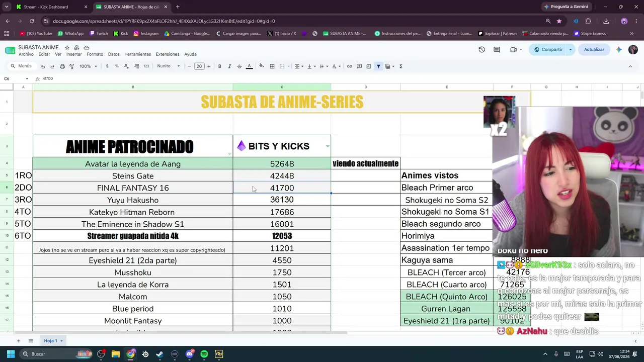Toggle italic formatting
Image resolution: width=644 pixels, height=362 pixels.
pos(229,66)
